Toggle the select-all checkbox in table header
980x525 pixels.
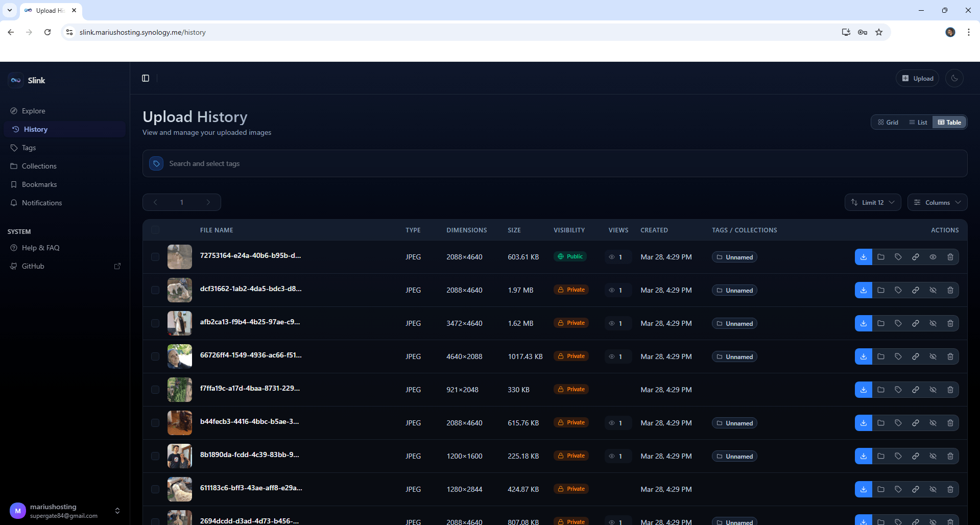point(155,230)
